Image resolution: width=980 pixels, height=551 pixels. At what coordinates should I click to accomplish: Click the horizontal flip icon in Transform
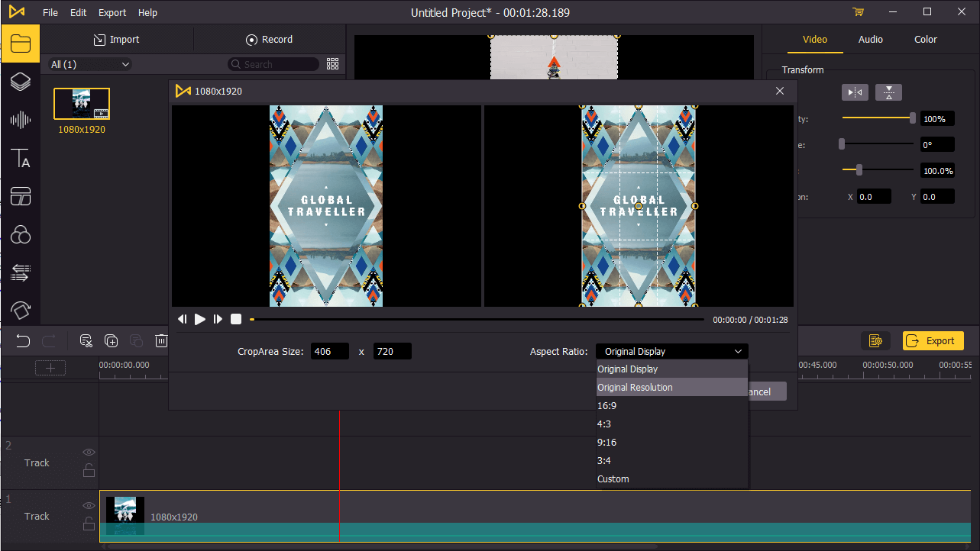click(855, 92)
